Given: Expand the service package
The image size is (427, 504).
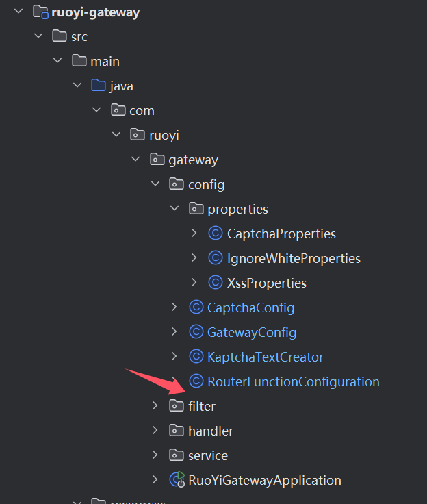Looking at the screenshot, I should 156,455.
